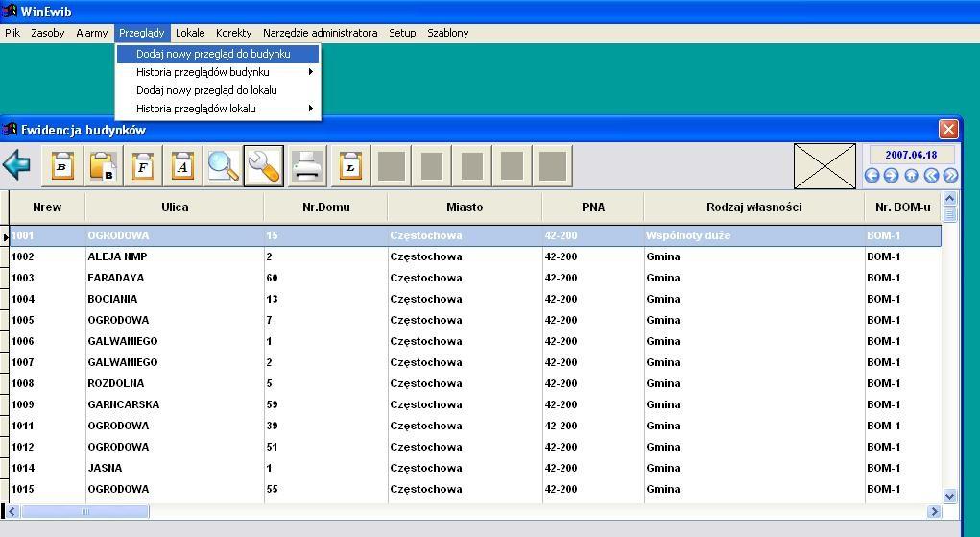980x537 pixels.
Task: Click the BOCIANIA street cell
Action: [x=175, y=299]
